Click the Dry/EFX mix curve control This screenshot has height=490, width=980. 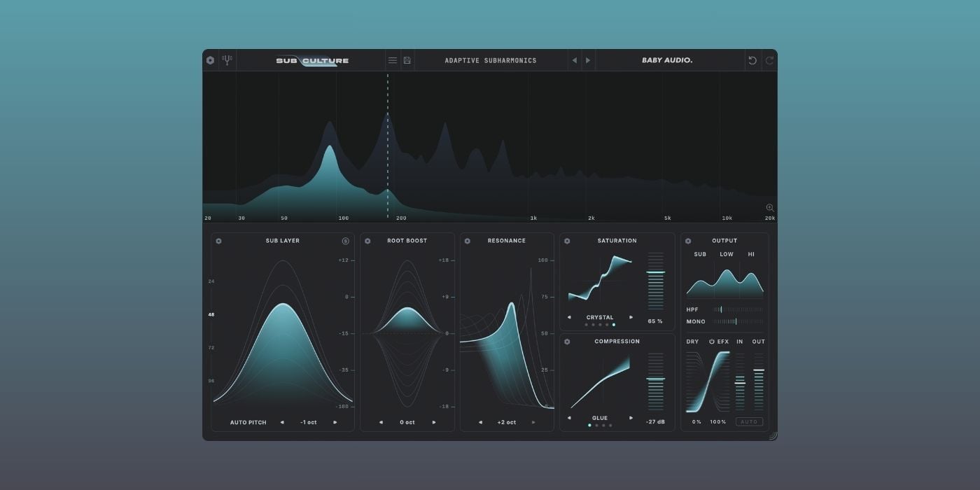click(707, 381)
